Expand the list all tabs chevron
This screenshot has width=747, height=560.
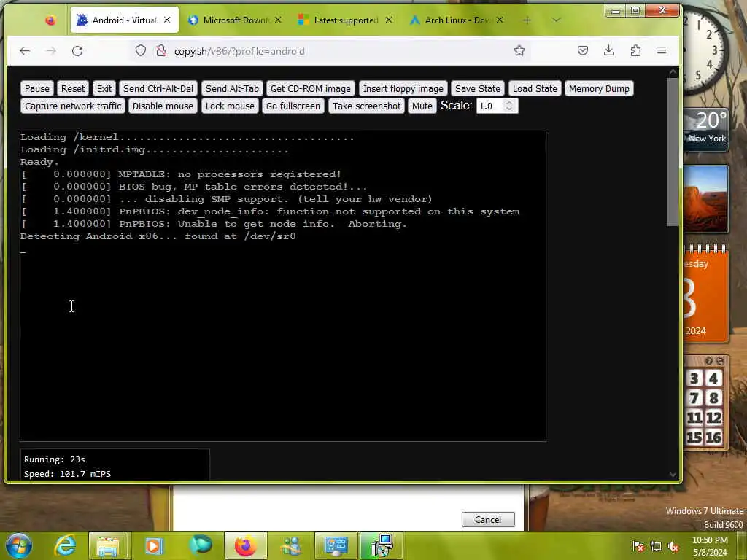coord(556,20)
